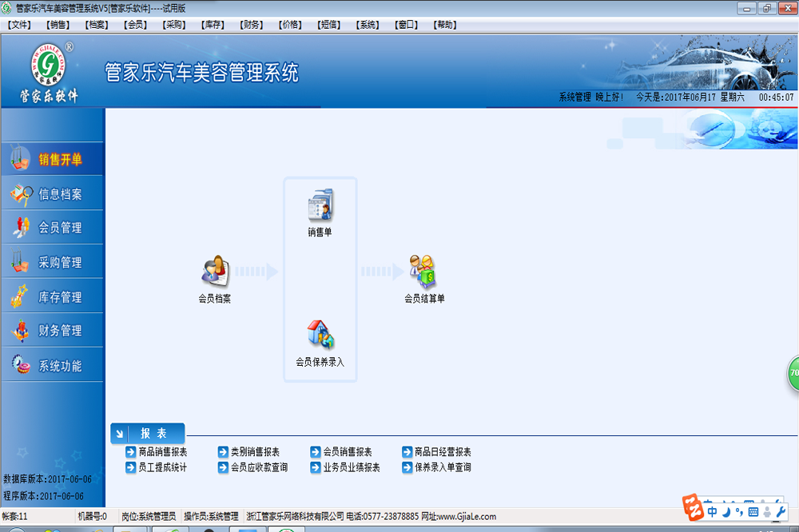Expand the 价格 menu
Viewport: 799px width, 532px height.
point(289,24)
